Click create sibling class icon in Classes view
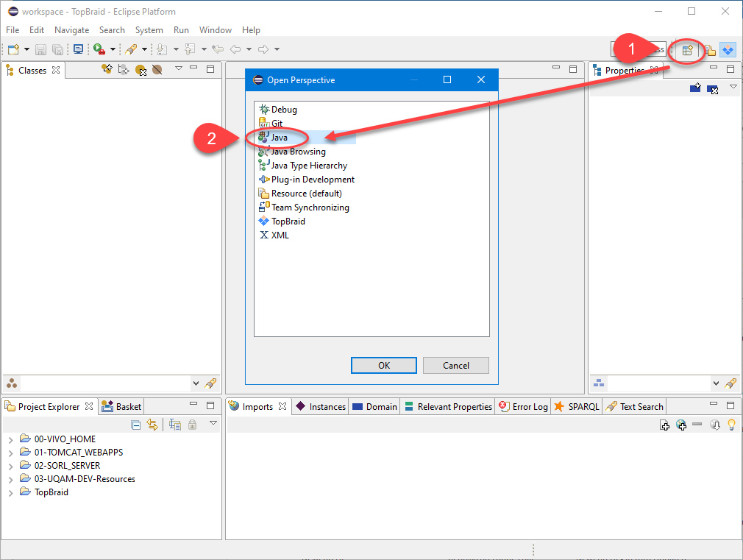Image resolution: width=743 pixels, height=560 pixels. (124, 70)
